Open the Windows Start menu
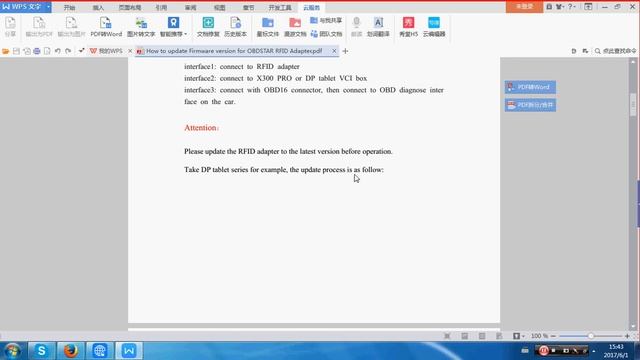 pyautogui.click(x=12, y=351)
